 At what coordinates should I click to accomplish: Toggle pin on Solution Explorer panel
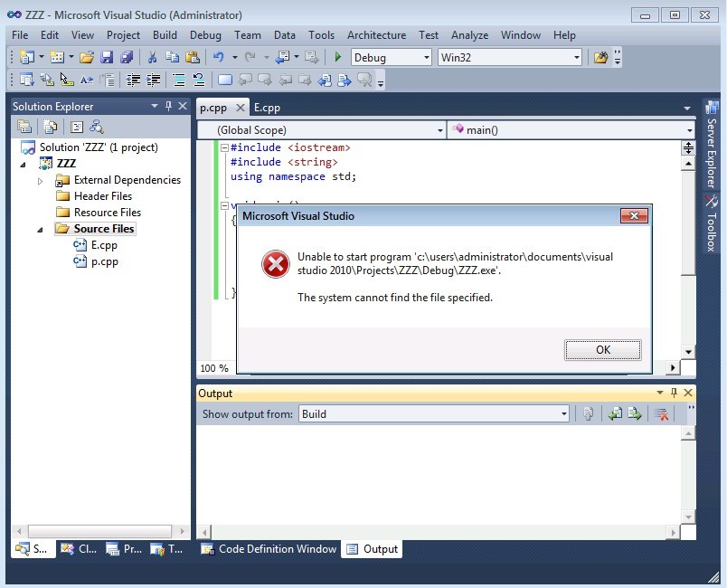pos(168,107)
